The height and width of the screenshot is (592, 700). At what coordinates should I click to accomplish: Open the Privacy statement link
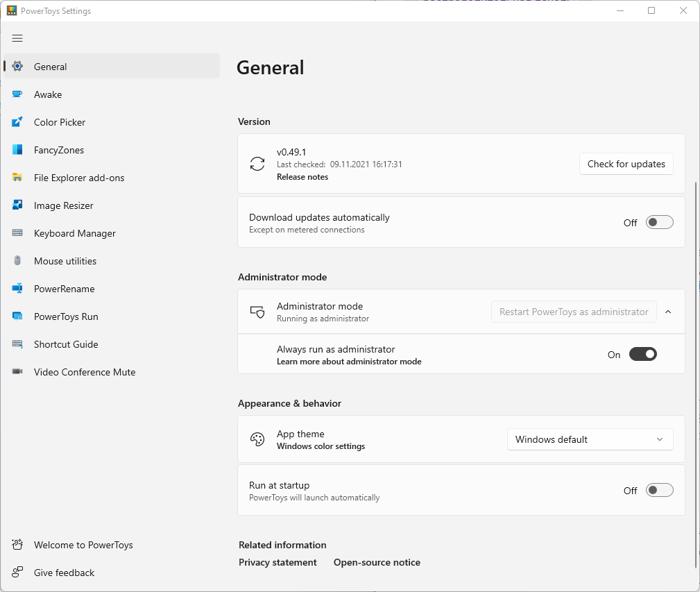pos(278,563)
